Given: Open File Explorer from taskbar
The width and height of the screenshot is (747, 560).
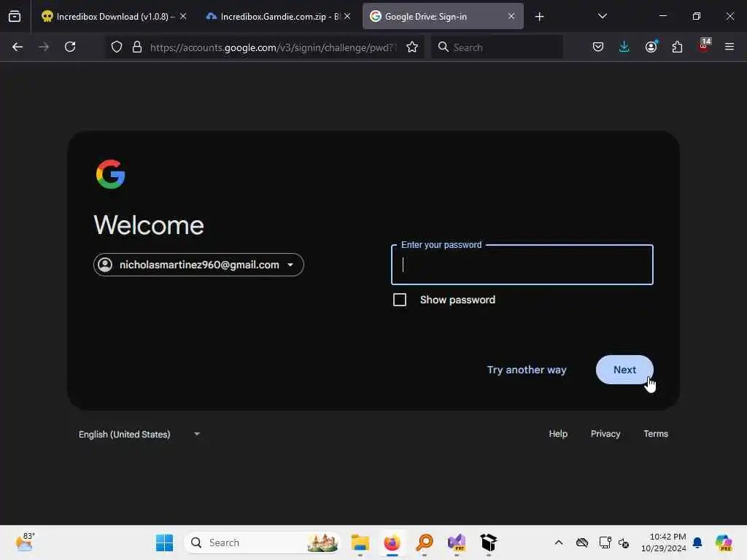Looking at the screenshot, I should (x=360, y=542).
